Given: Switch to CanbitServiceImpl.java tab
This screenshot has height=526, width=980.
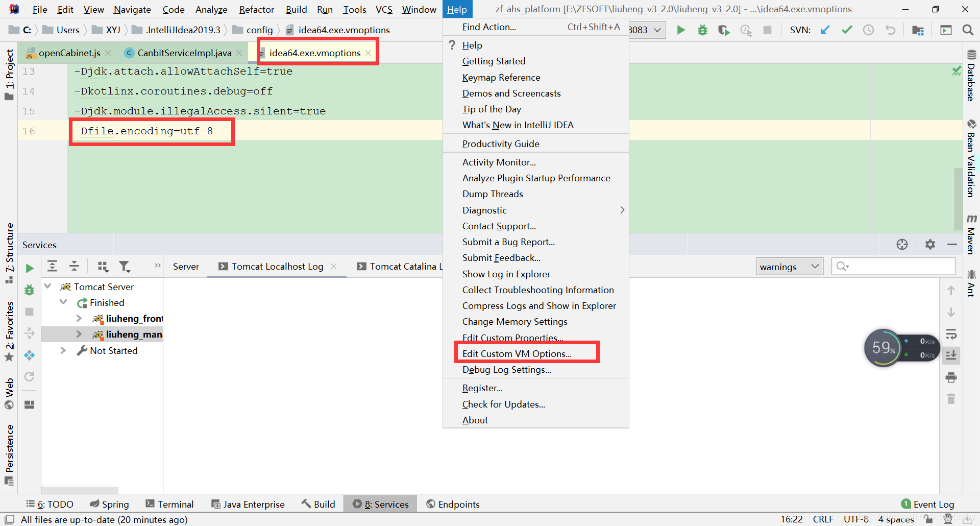Looking at the screenshot, I should [184, 53].
